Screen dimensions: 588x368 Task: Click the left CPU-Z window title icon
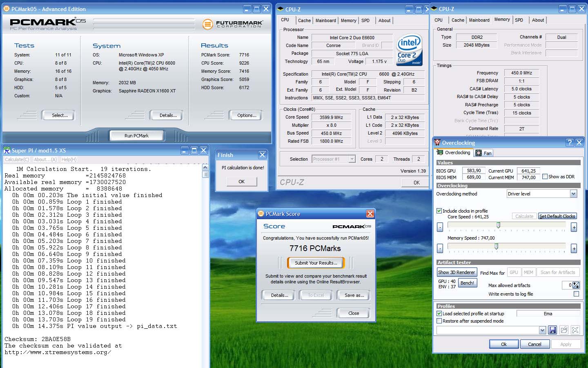point(280,9)
